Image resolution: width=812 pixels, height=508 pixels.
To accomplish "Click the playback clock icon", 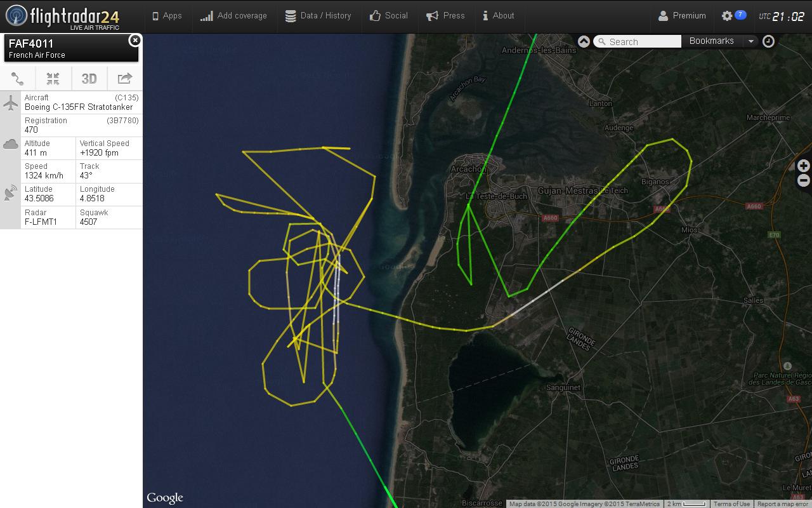I will click(x=768, y=41).
